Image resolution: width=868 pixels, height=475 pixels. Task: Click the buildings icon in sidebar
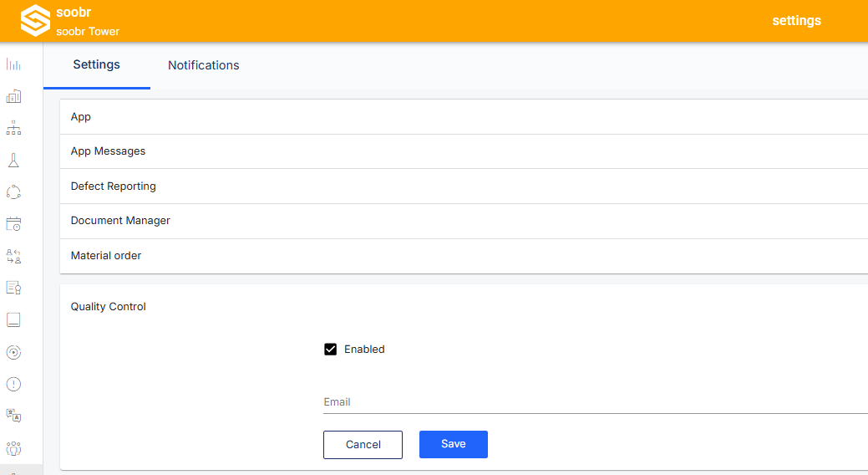click(14, 97)
